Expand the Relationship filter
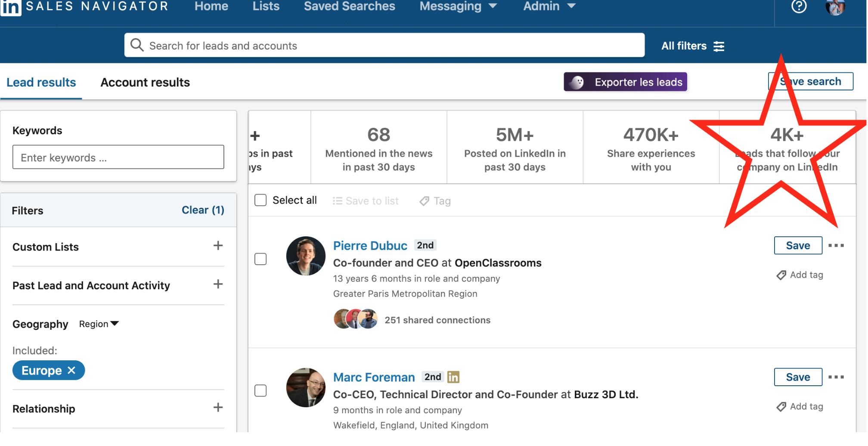This screenshot has height=446, width=868. pyautogui.click(x=218, y=408)
